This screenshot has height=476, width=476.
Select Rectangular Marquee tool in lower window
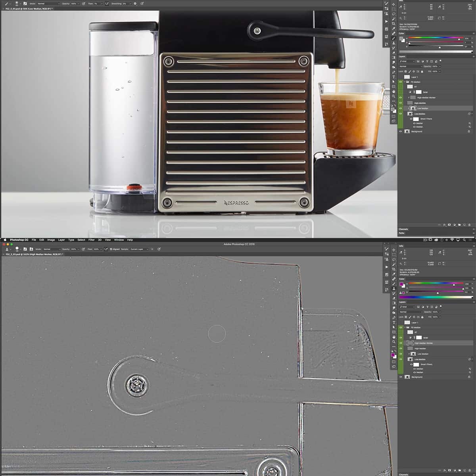coord(394,255)
